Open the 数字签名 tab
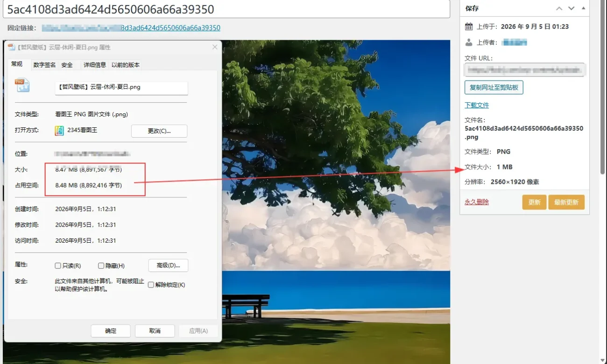The height and width of the screenshot is (364, 607). point(44,65)
